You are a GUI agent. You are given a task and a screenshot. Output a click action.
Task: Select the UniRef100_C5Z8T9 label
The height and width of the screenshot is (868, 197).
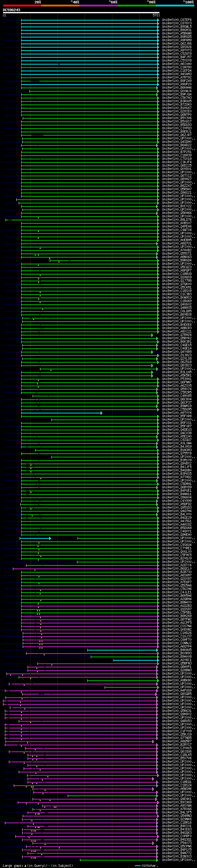click(176, 54)
